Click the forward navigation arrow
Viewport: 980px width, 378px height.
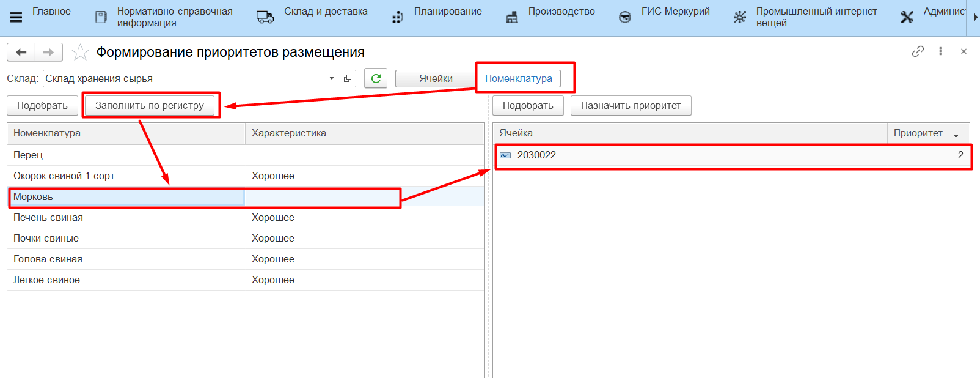coord(49,53)
